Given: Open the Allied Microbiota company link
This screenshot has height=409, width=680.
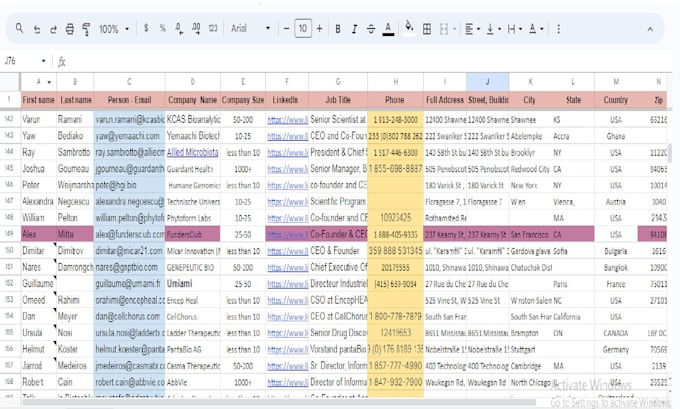Looking at the screenshot, I should pos(193,152).
